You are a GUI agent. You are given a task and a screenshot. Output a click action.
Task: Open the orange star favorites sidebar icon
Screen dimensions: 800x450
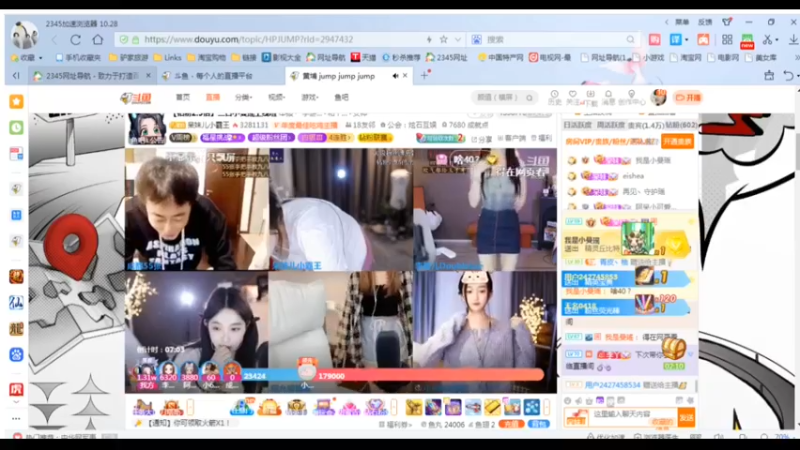click(16, 102)
